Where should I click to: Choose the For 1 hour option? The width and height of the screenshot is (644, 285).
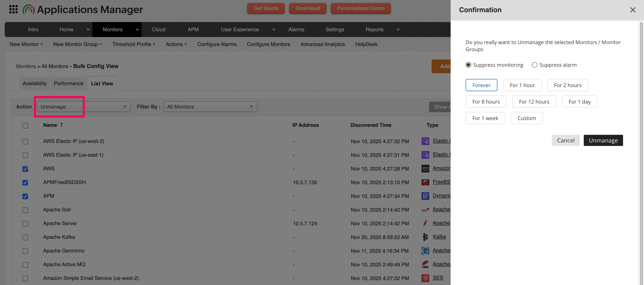pyautogui.click(x=522, y=85)
